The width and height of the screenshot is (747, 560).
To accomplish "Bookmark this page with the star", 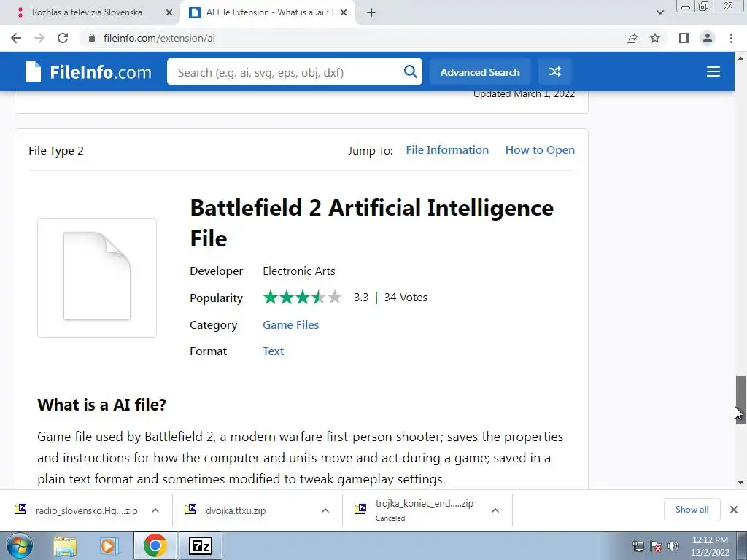I will coord(655,38).
